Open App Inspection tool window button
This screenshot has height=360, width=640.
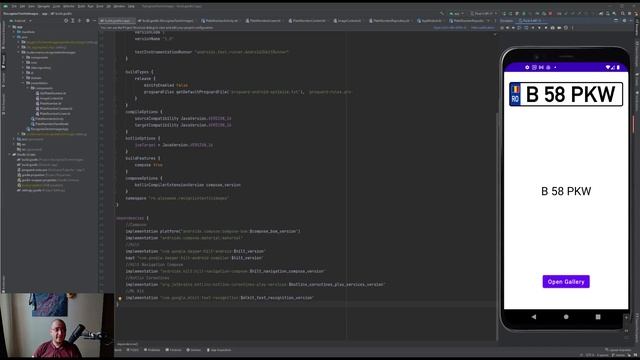pyautogui.click(x=219, y=350)
